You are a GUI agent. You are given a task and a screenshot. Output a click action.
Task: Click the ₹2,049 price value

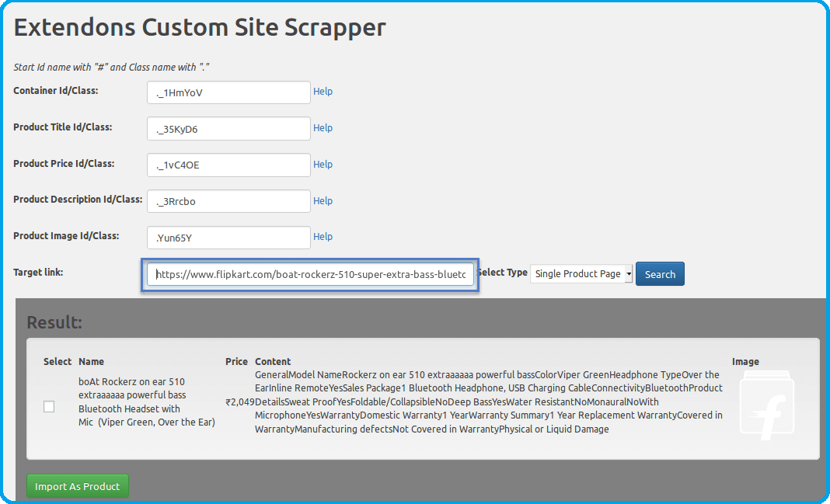coord(239,402)
